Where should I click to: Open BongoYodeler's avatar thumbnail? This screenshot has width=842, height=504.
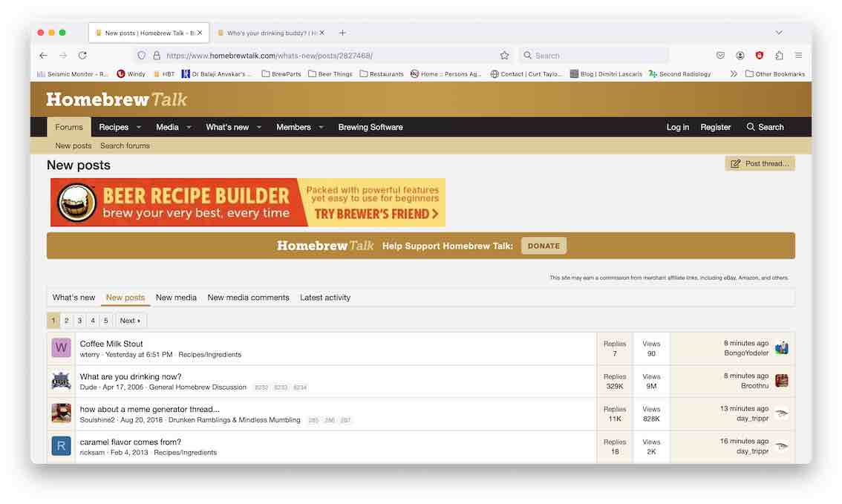782,348
